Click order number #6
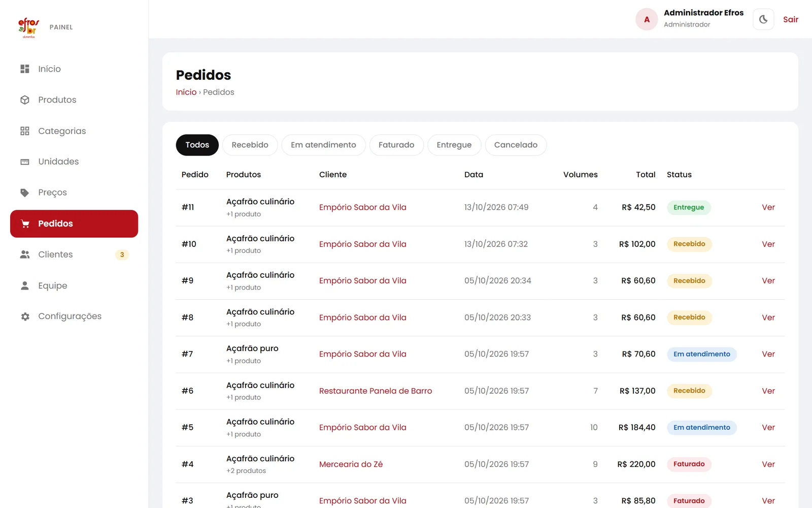The width and height of the screenshot is (812, 508). [187, 391]
